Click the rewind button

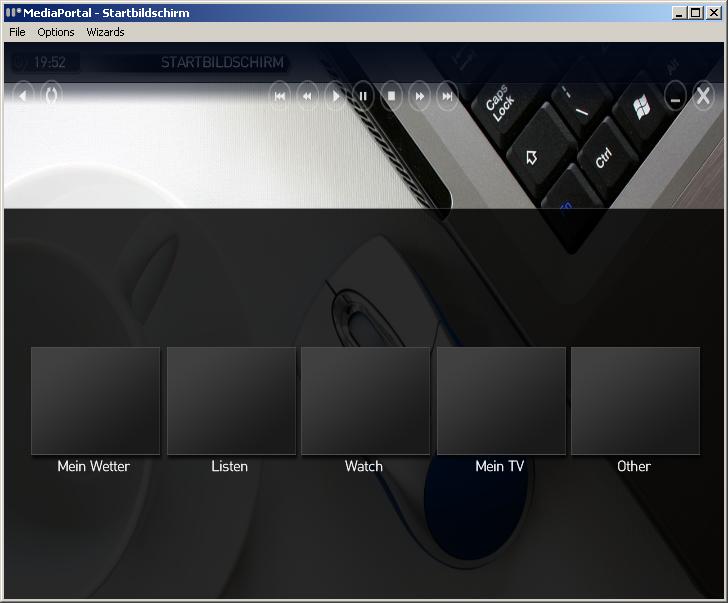click(x=307, y=96)
